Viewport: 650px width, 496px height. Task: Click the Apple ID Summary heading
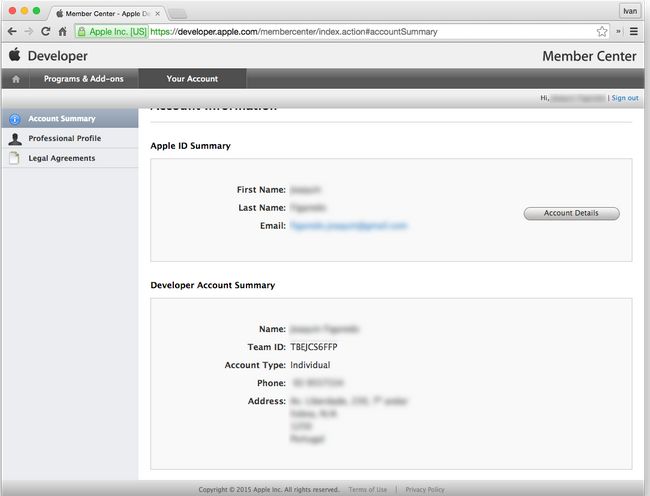point(190,146)
